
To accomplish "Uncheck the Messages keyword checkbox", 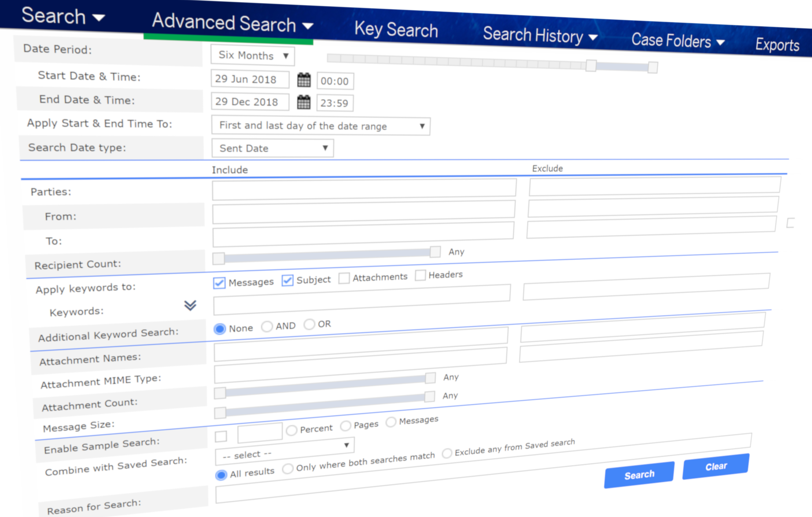I will click(x=219, y=283).
